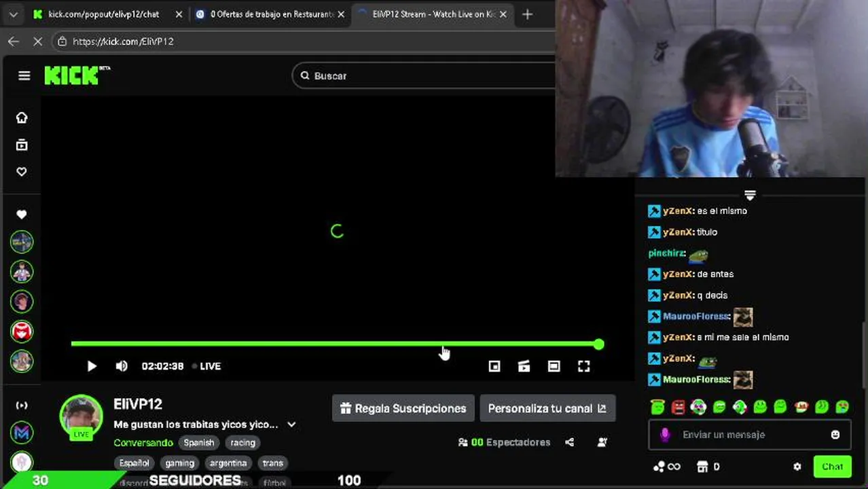Focus the Enviar un mensaje field
This screenshot has height=489, width=868.
click(x=749, y=435)
